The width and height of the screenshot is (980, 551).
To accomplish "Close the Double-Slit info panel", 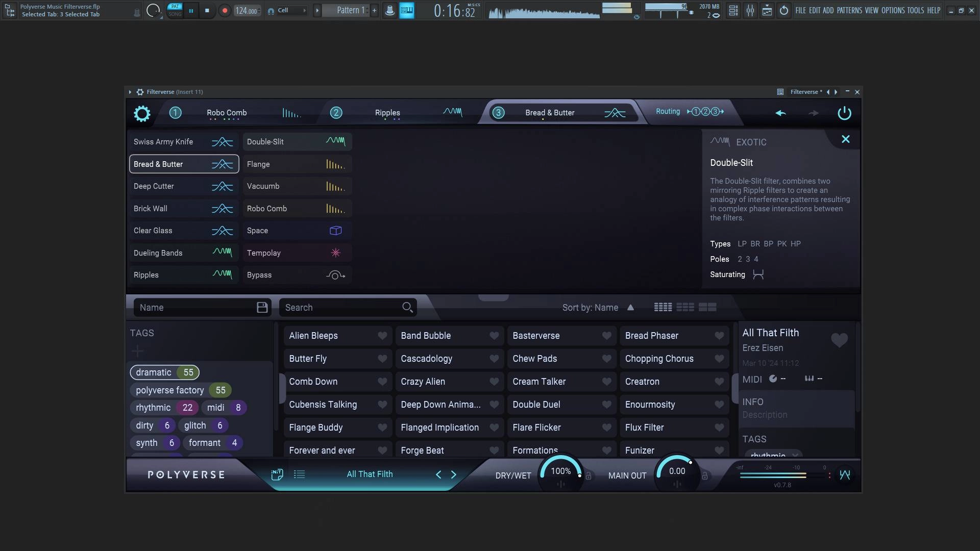I will (846, 139).
